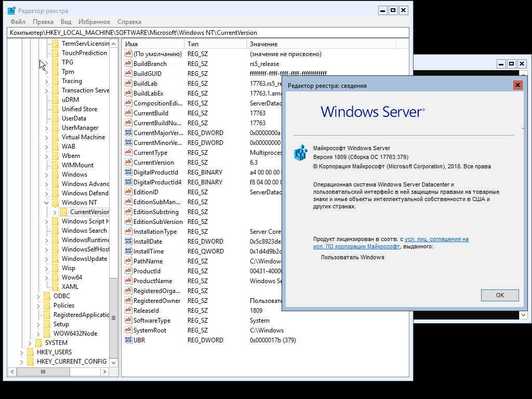This screenshot has width=532, height=399.
Task: Click the string icon of BuildBranch value
Action: (x=128, y=63)
